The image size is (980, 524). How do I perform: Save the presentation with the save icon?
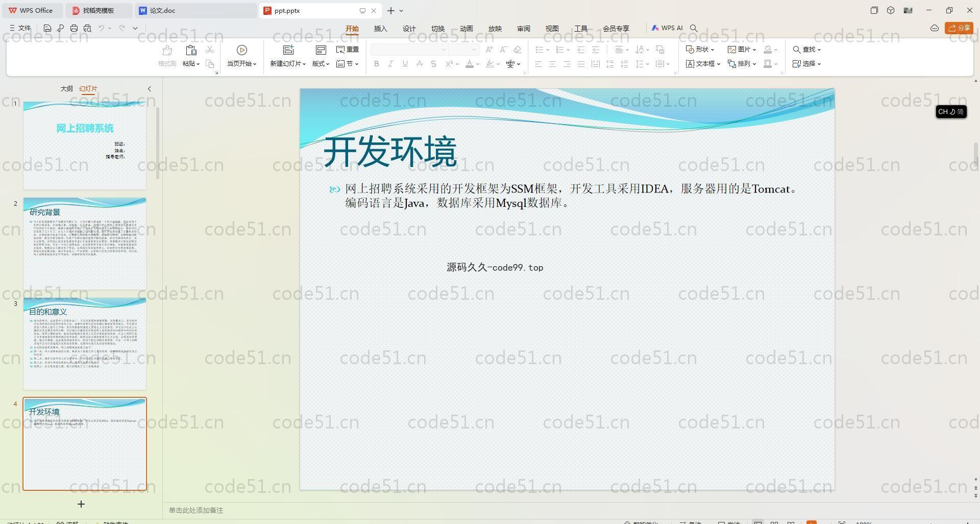click(47, 28)
